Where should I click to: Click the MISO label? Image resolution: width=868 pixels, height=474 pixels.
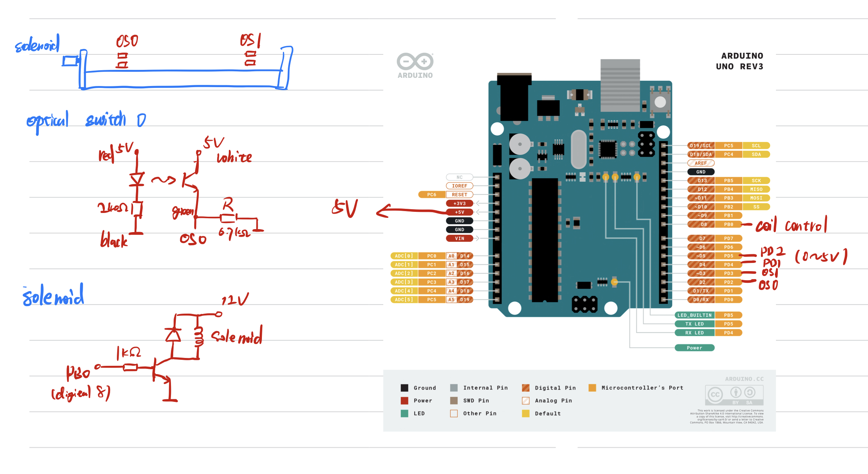(x=756, y=189)
